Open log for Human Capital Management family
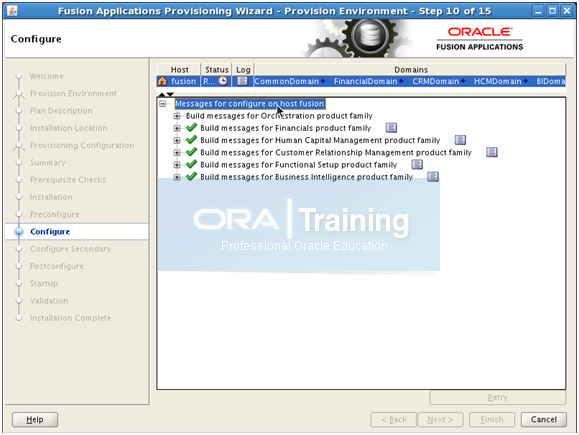The width and height of the screenshot is (579, 435). coord(460,140)
